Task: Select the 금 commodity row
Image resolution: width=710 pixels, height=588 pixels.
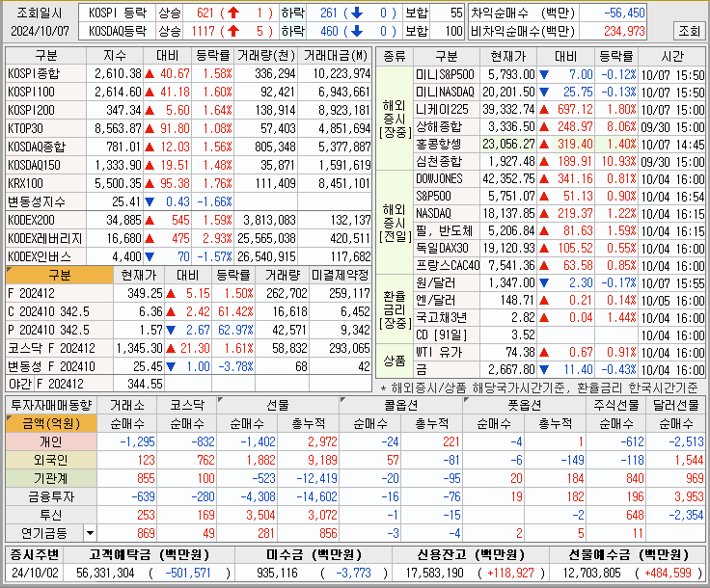Action: 560,370
